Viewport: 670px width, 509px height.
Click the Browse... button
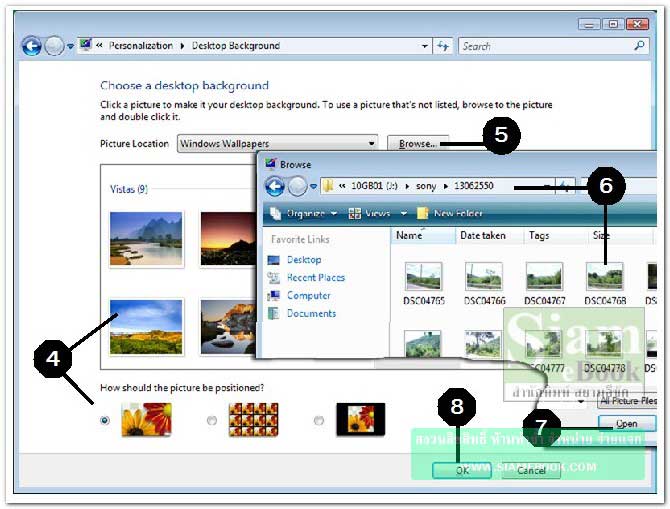[x=418, y=144]
